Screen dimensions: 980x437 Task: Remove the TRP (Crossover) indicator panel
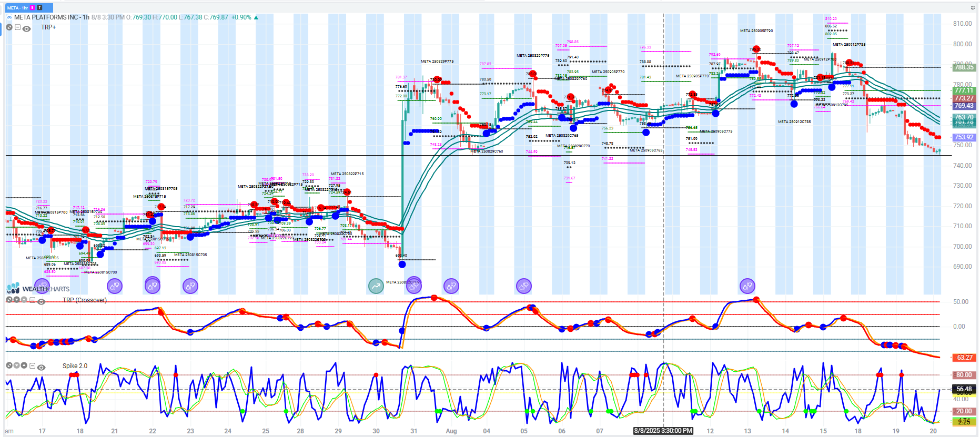click(x=9, y=300)
